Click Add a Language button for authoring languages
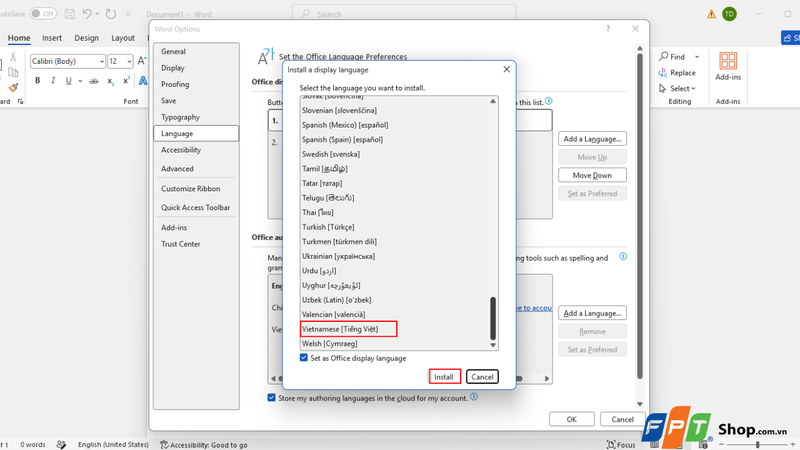Screen dimensions: 800x450 click(592, 313)
